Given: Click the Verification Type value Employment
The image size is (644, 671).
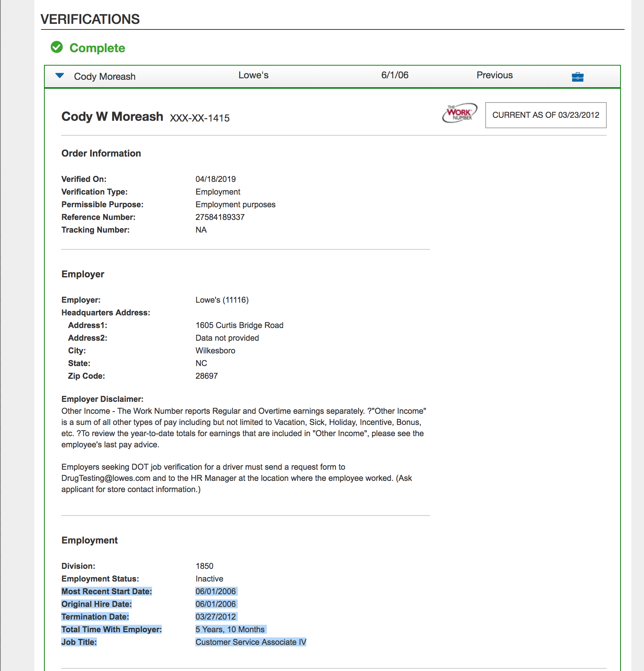Looking at the screenshot, I should tap(218, 192).
